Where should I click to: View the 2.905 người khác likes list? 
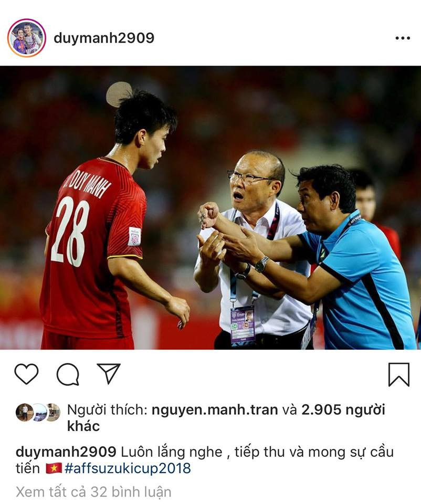tap(226, 418)
